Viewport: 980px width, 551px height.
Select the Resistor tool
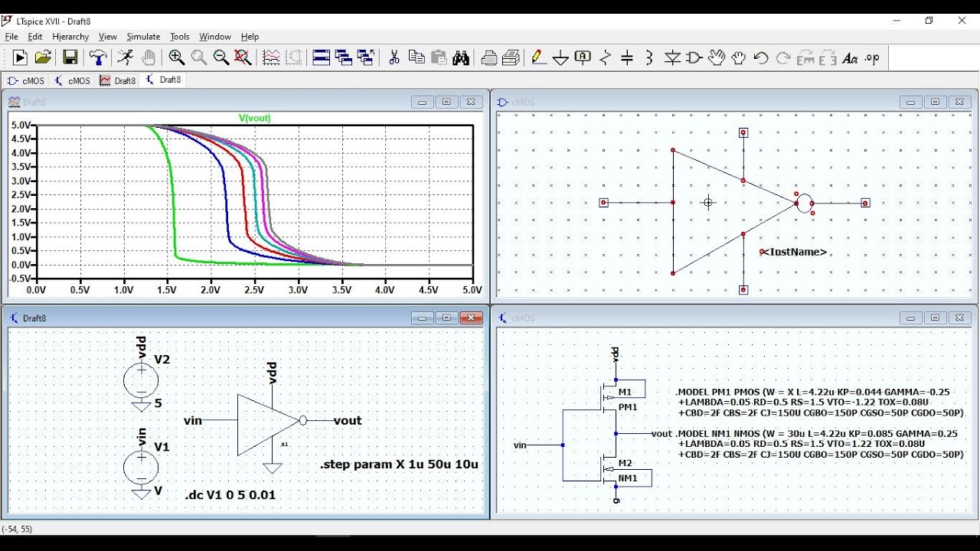(606, 57)
